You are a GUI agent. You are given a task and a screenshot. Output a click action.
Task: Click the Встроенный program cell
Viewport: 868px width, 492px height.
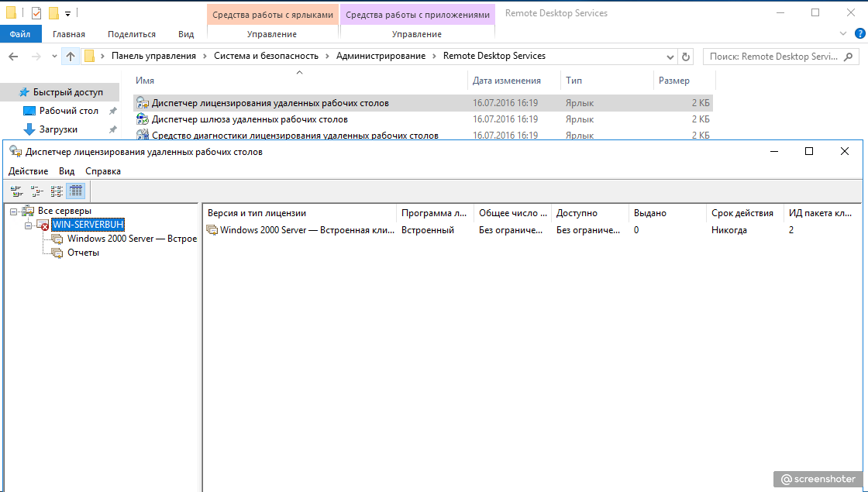coord(427,230)
